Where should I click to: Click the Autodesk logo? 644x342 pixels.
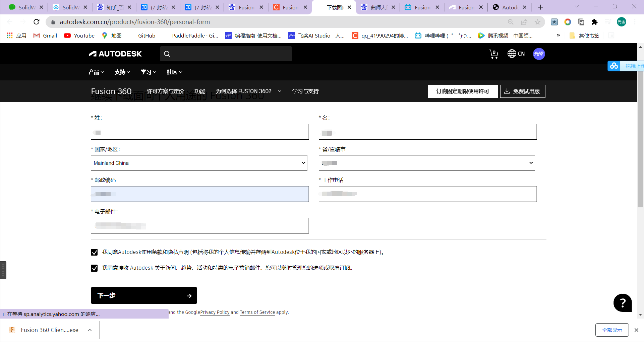click(115, 54)
